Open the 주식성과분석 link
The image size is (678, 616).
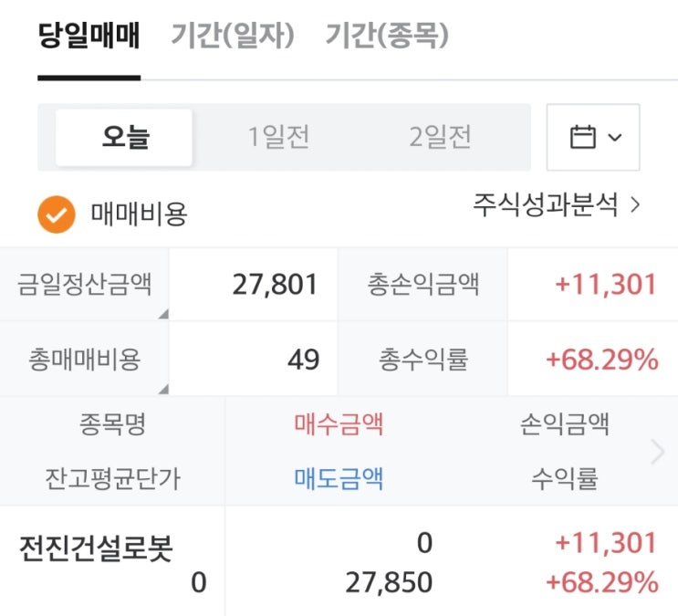[546, 204]
